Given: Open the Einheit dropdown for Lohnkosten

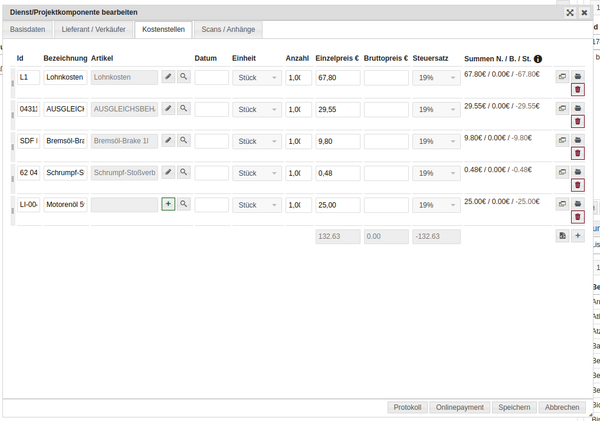Looking at the screenshot, I should 256,77.
